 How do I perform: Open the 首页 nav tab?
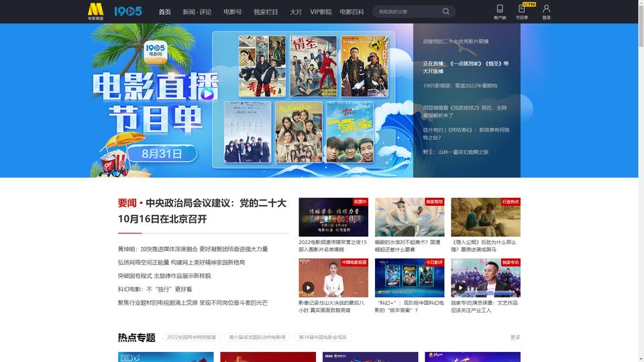[x=165, y=12]
